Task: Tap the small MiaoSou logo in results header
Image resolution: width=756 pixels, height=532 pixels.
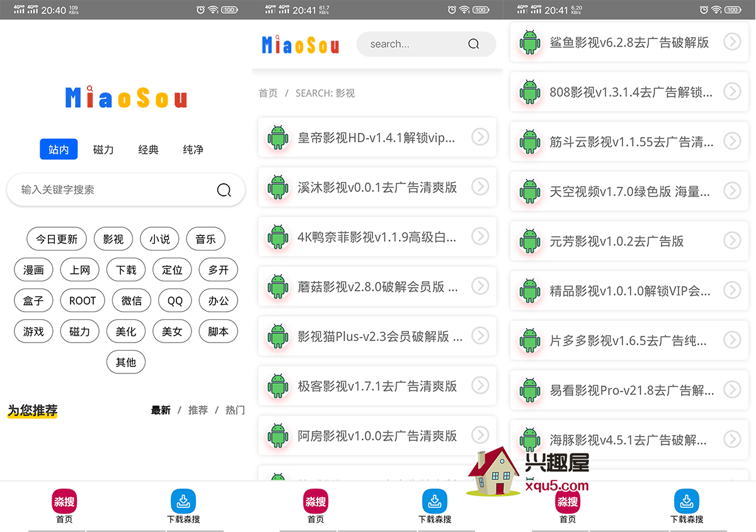Action: (301, 44)
